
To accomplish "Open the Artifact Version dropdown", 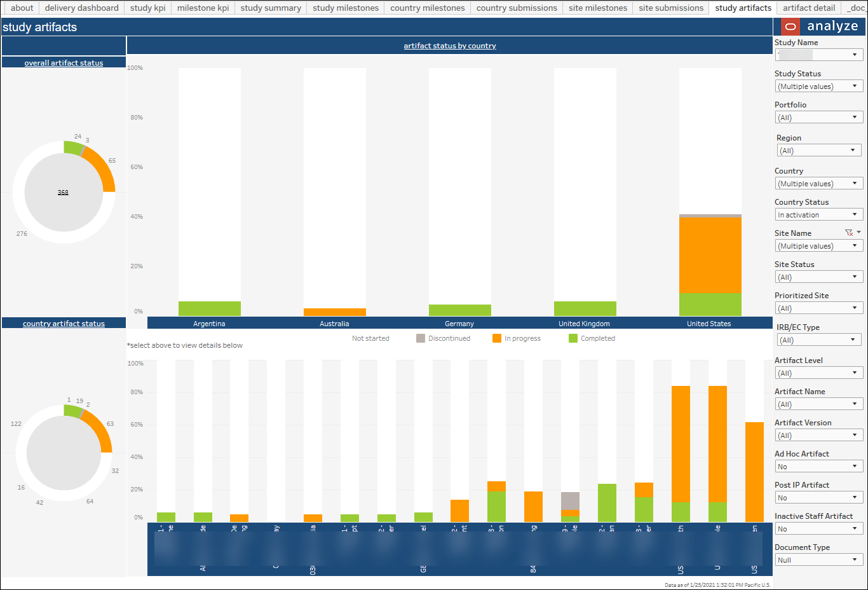I will coord(818,436).
